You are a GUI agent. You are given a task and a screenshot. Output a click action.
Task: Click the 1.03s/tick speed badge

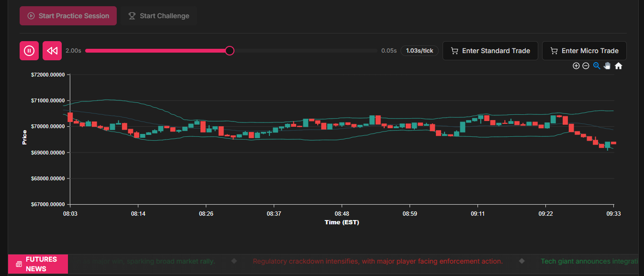420,51
